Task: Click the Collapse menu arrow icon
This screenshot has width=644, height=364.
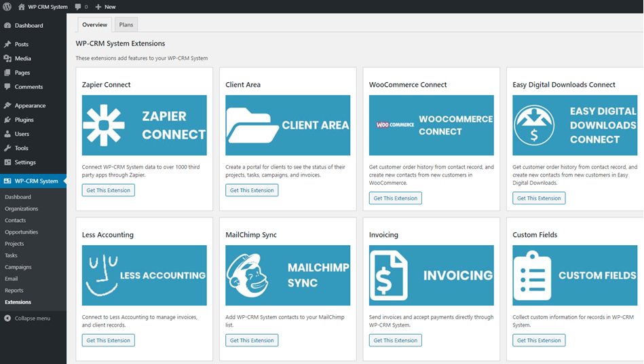Action: coord(7,318)
